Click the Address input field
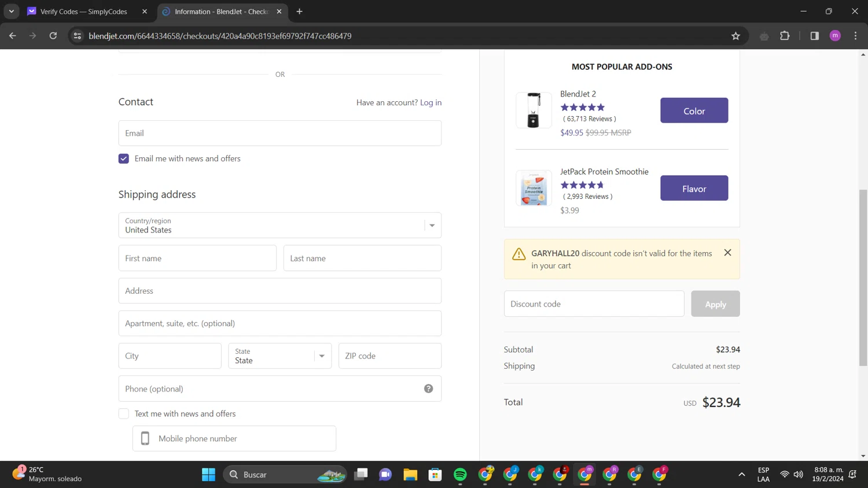The image size is (868, 488). tap(280, 291)
